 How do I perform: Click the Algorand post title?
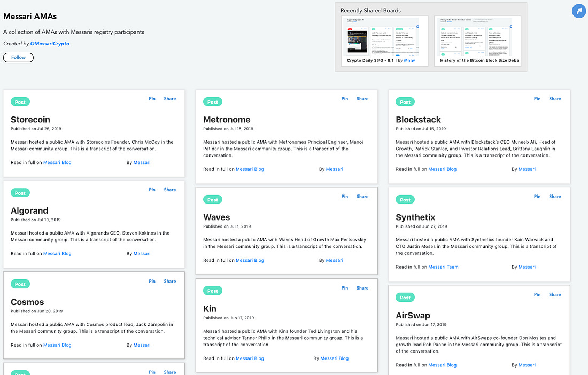[29, 210]
